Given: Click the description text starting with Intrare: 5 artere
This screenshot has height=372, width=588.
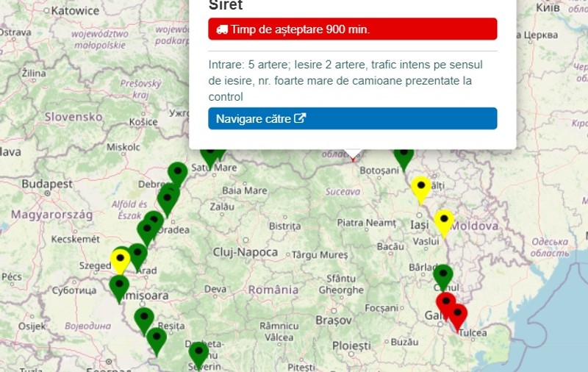Looking at the screenshot, I should pos(345,81).
